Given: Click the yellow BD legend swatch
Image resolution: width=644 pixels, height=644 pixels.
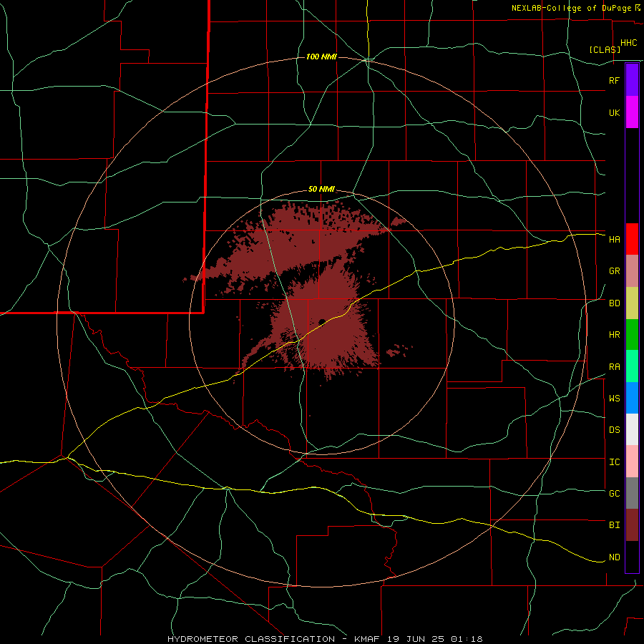Looking at the screenshot, I should click(x=632, y=303).
